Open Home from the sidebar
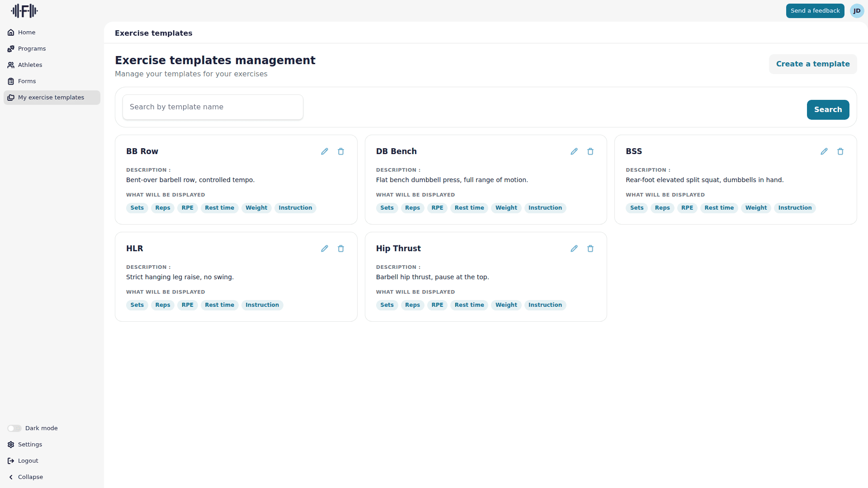 (x=52, y=33)
